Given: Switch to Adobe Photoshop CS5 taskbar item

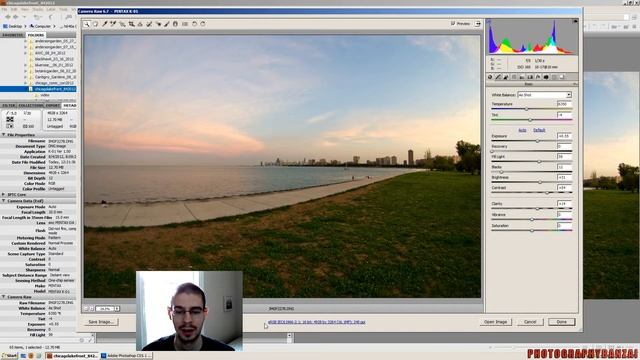Looking at the screenshot, I should pos(127,356).
